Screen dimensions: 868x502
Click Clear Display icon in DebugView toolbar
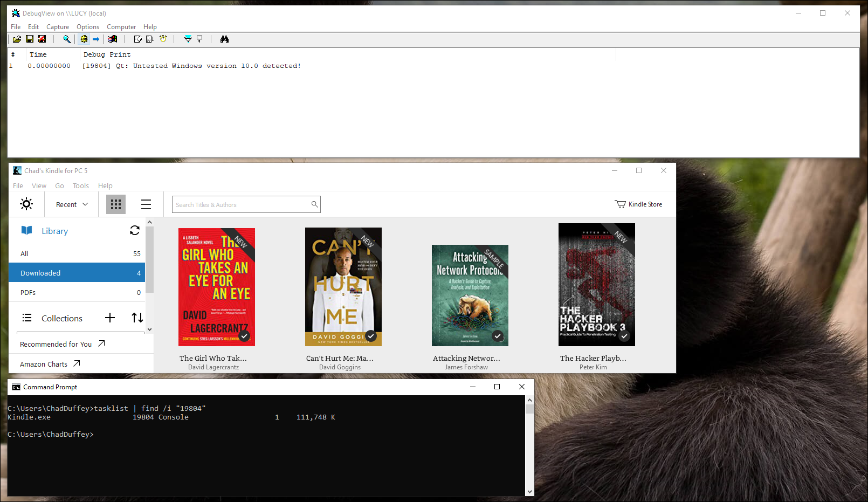[x=137, y=39]
